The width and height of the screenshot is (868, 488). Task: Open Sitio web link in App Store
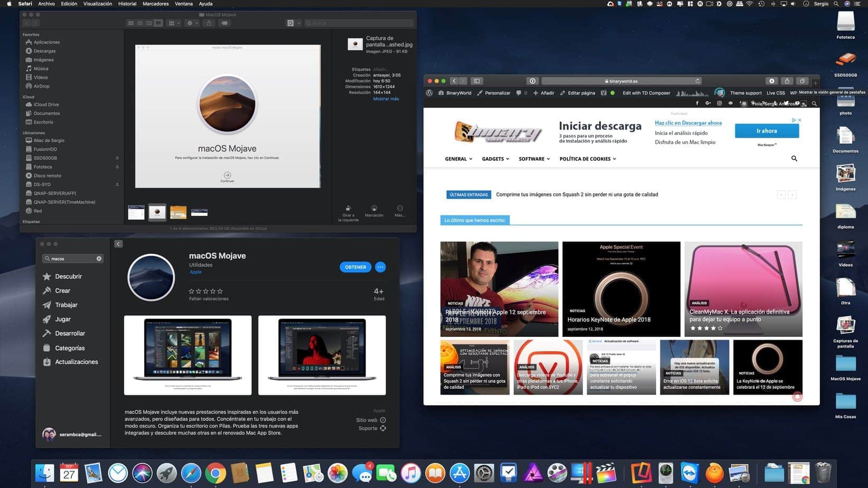371,420
